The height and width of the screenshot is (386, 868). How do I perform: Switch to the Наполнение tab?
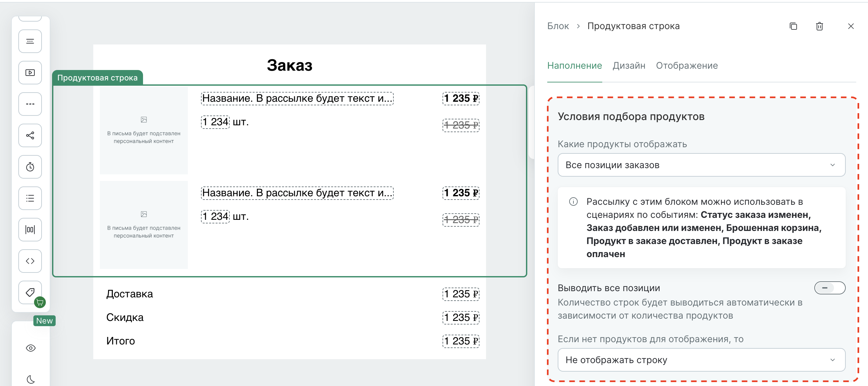574,65
